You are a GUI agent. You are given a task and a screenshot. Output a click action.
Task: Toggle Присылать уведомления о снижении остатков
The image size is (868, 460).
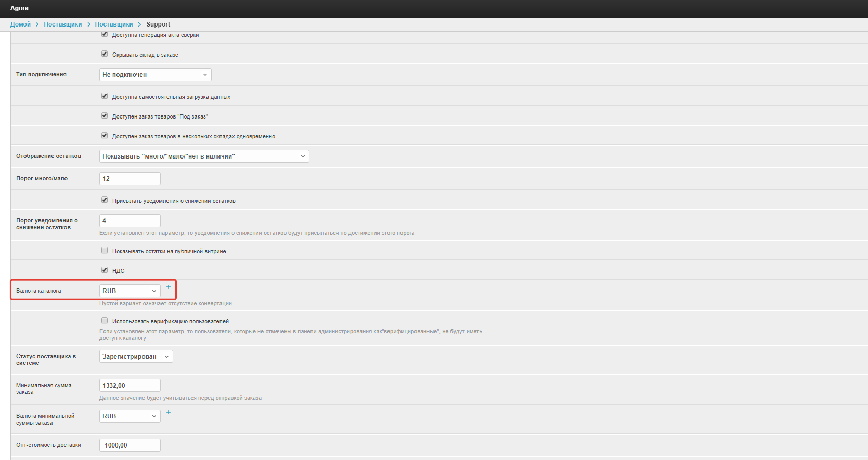(x=105, y=200)
